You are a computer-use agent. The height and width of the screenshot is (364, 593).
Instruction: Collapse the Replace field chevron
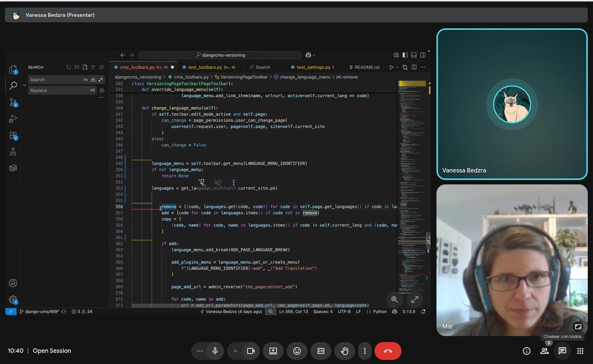click(25, 85)
